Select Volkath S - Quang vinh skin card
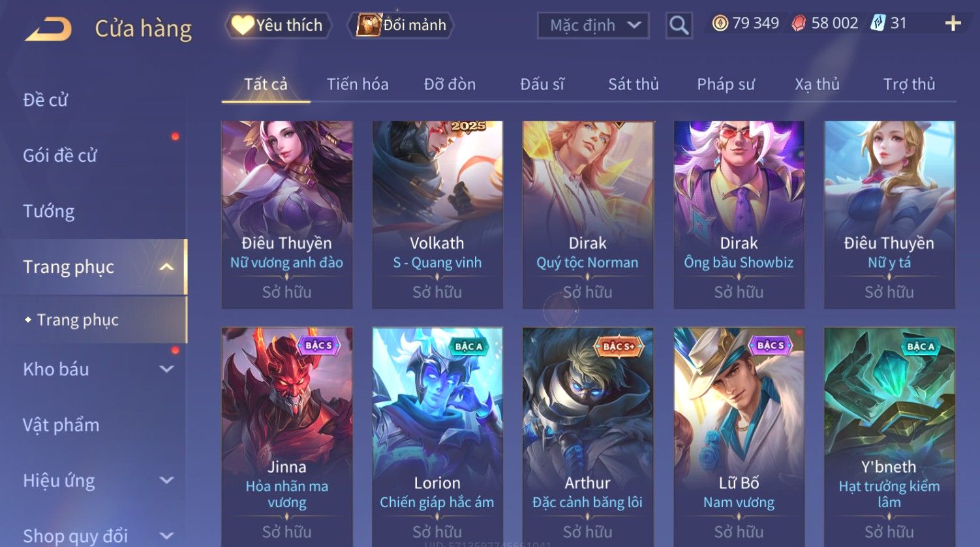 pyautogui.click(x=437, y=214)
